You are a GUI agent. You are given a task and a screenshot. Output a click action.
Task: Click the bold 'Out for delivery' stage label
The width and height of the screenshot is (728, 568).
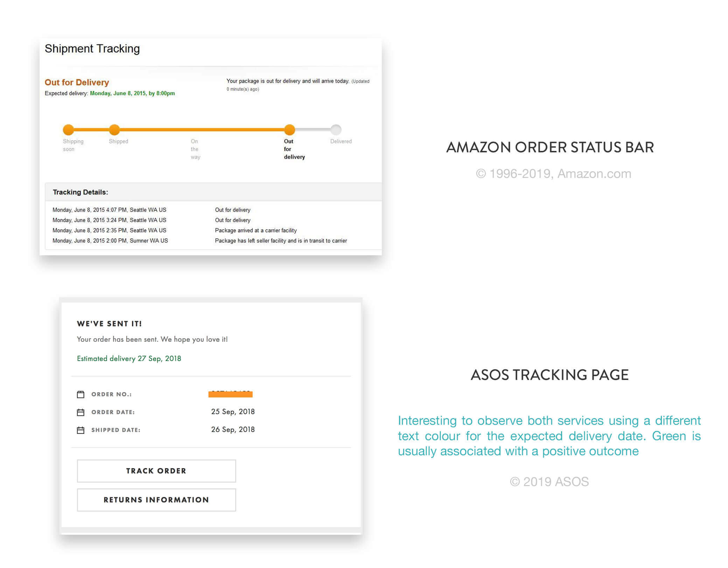pyautogui.click(x=294, y=149)
